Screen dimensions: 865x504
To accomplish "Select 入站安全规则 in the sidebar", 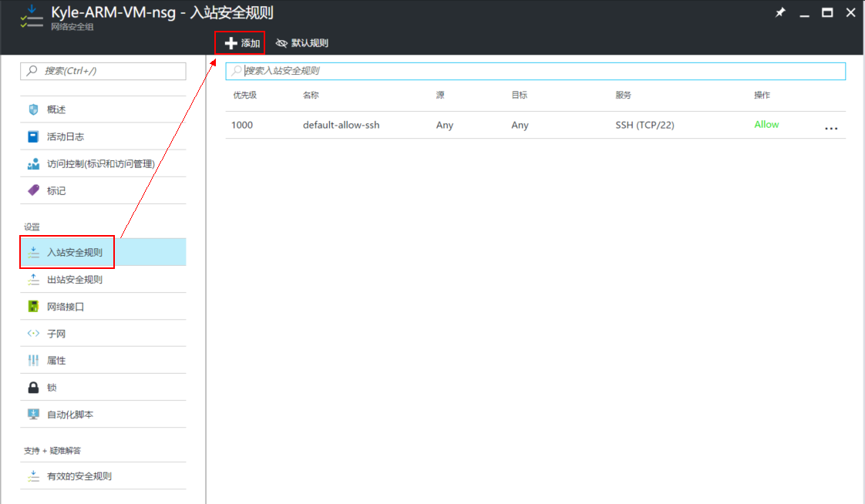I will coord(74,252).
